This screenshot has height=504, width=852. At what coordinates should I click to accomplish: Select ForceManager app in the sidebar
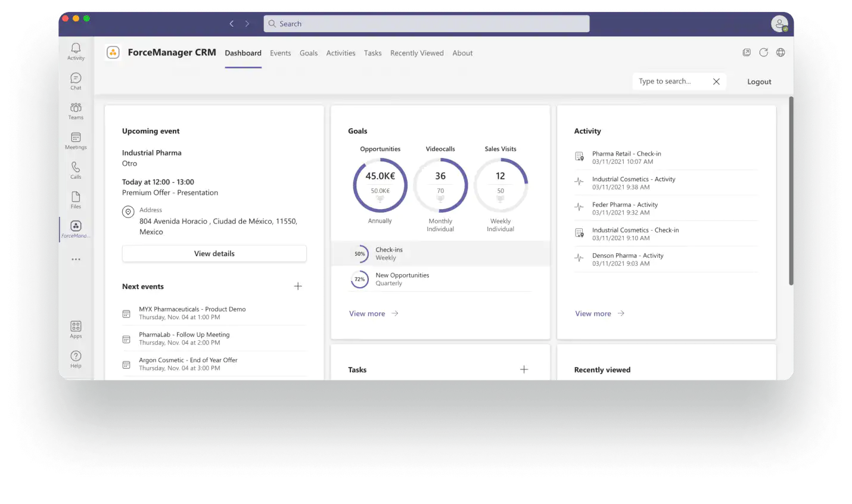tap(76, 229)
